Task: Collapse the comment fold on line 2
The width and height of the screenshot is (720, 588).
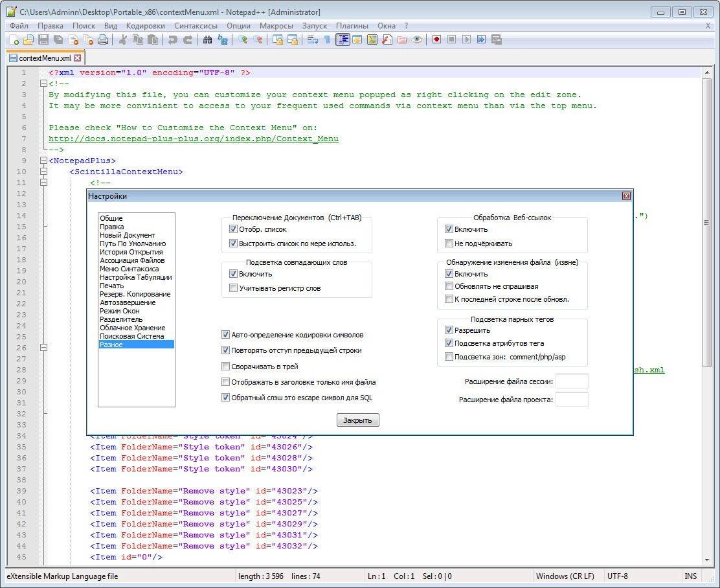Action: tap(43, 84)
